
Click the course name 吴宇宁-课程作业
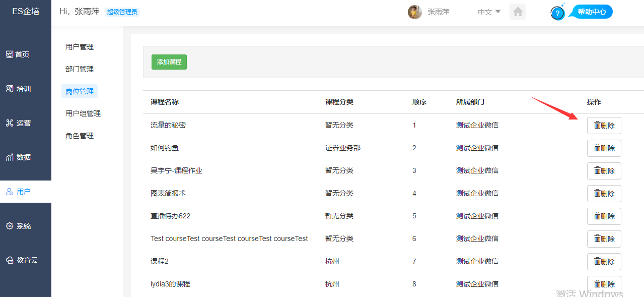tap(176, 170)
